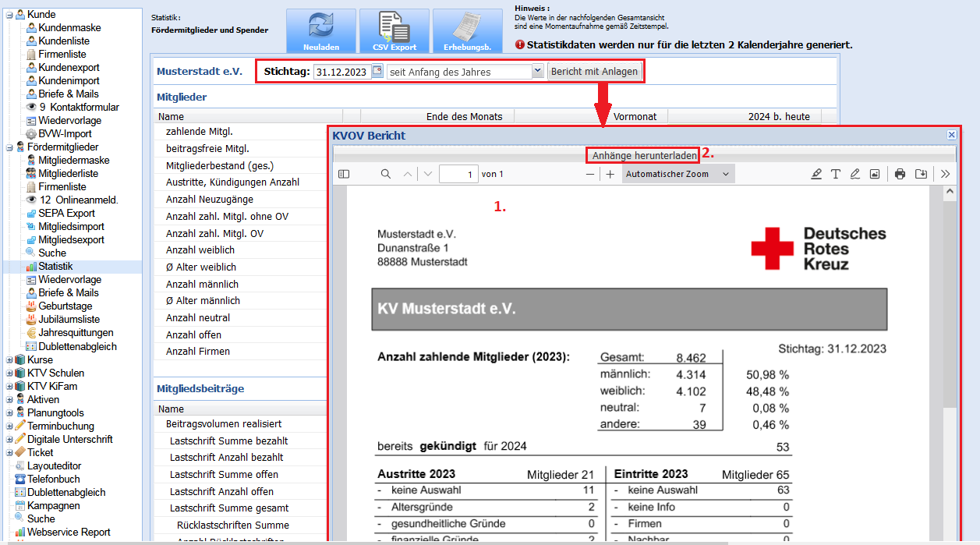
Task: Open the Automatischer Zoom dropdown
Action: [678, 174]
